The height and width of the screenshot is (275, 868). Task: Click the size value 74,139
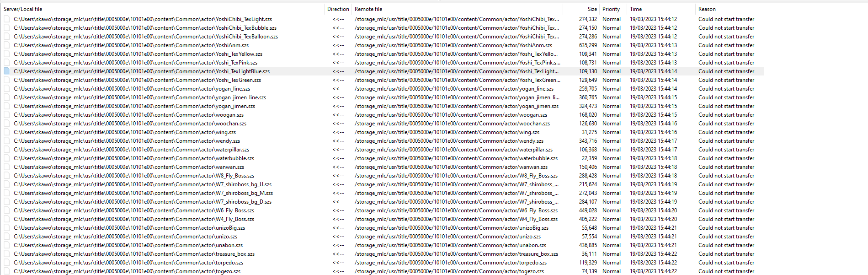pos(589,271)
